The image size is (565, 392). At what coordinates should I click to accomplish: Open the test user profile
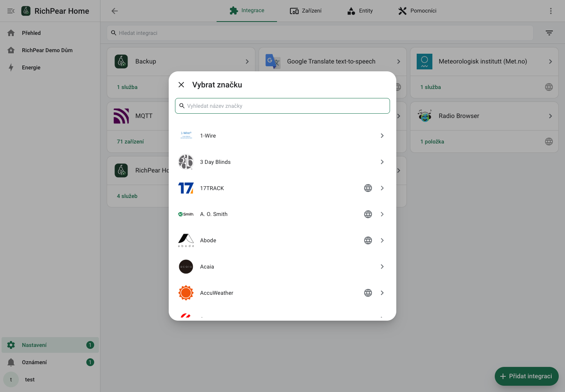pyautogui.click(x=50, y=379)
